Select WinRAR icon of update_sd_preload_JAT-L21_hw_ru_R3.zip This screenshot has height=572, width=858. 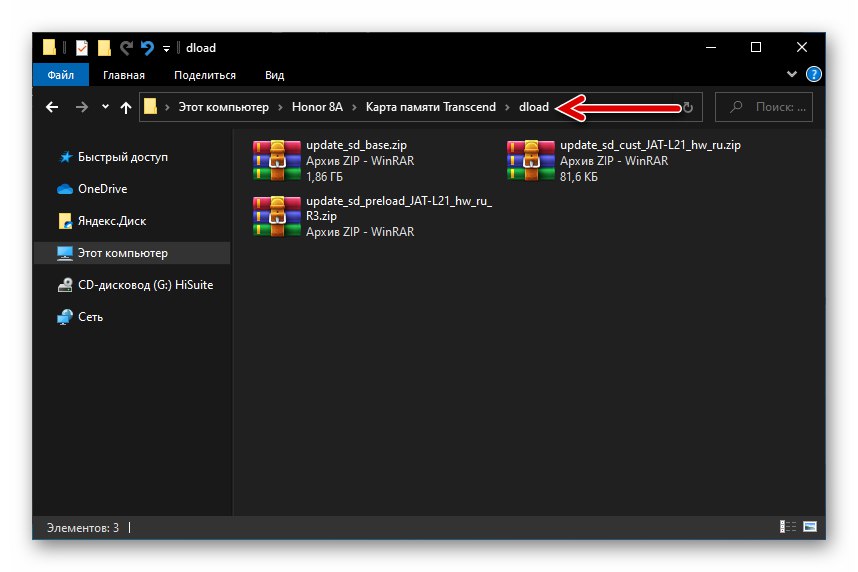[277, 216]
